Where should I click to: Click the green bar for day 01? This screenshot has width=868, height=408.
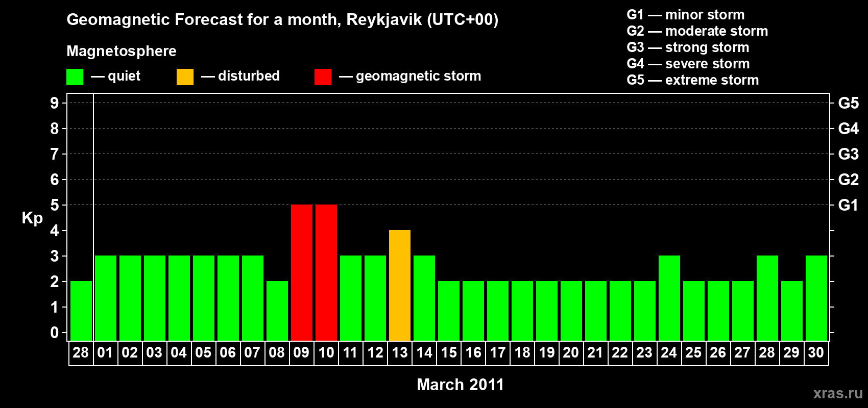[x=106, y=298]
